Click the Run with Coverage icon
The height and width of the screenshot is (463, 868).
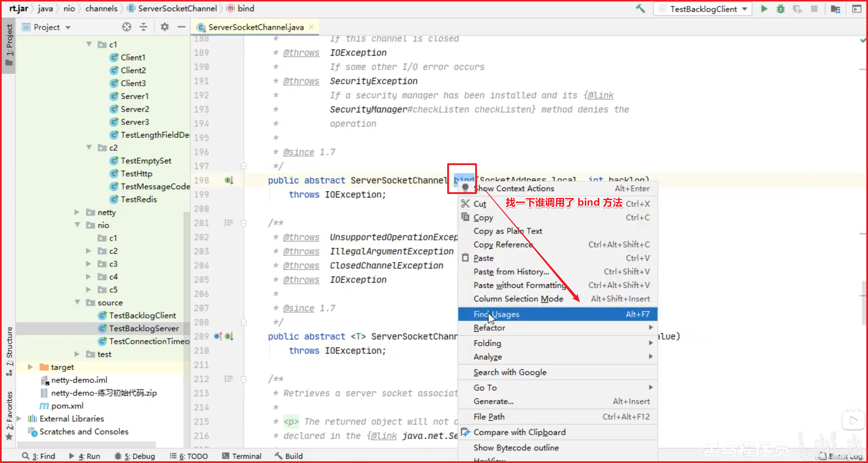[797, 9]
